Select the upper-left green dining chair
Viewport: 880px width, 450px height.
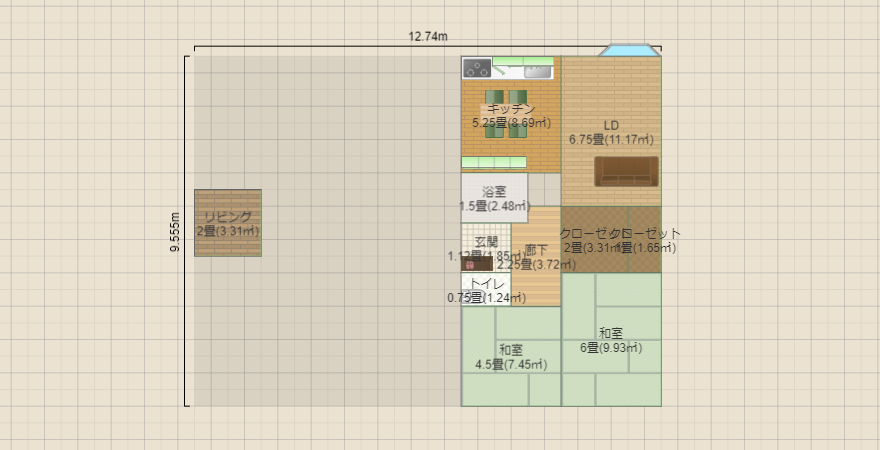[494, 97]
